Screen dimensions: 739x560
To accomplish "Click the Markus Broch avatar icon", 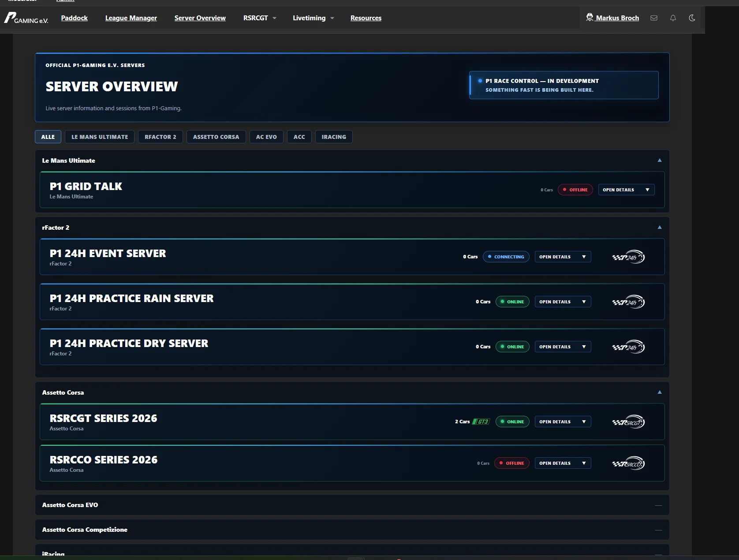I will point(590,18).
